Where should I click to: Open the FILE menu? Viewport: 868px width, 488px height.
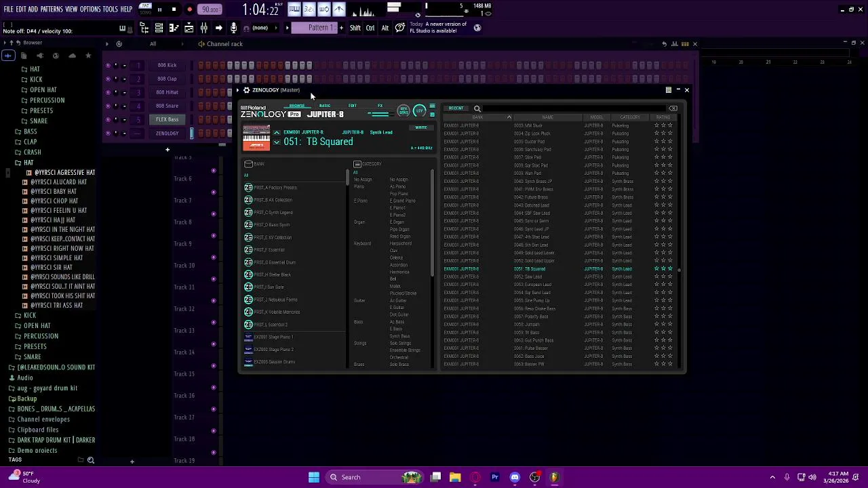click(9, 9)
